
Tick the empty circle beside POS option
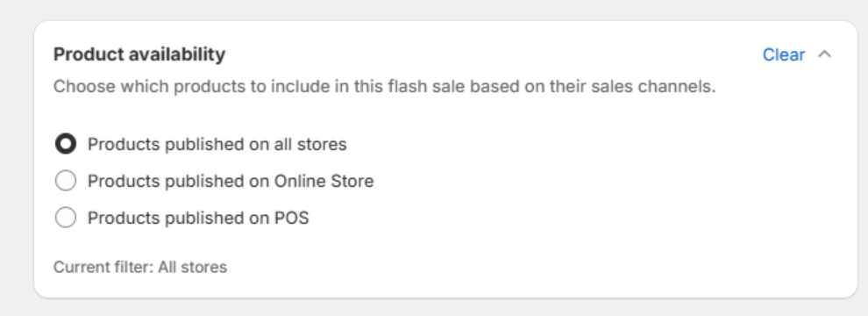66,218
